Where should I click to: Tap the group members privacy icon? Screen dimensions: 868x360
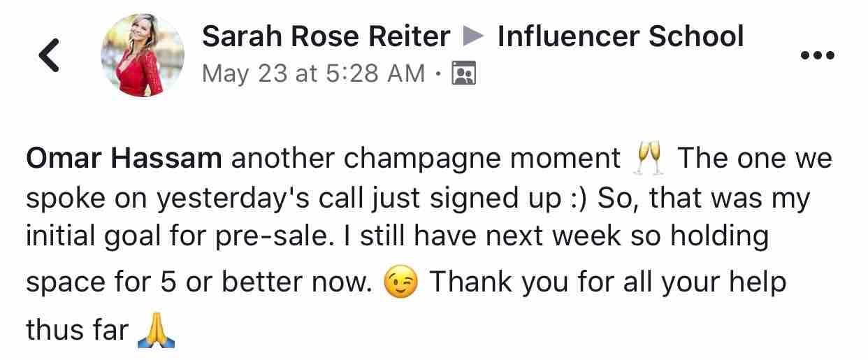pyautogui.click(x=463, y=73)
